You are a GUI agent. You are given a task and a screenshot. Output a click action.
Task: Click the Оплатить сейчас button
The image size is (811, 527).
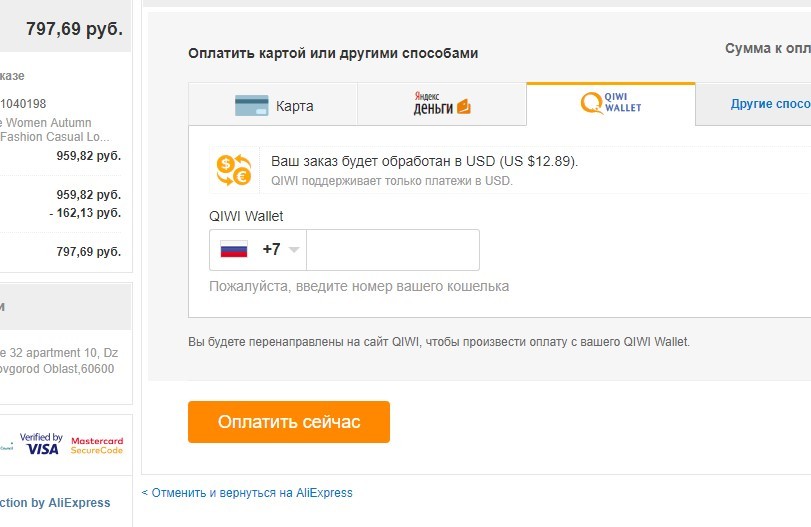pyautogui.click(x=289, y=422)
